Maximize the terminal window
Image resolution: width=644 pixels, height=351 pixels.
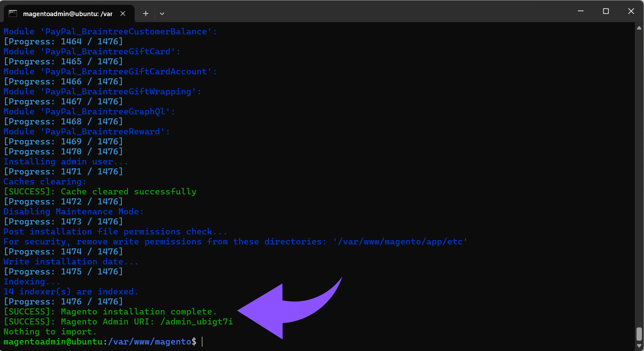[x=606, y=11]
